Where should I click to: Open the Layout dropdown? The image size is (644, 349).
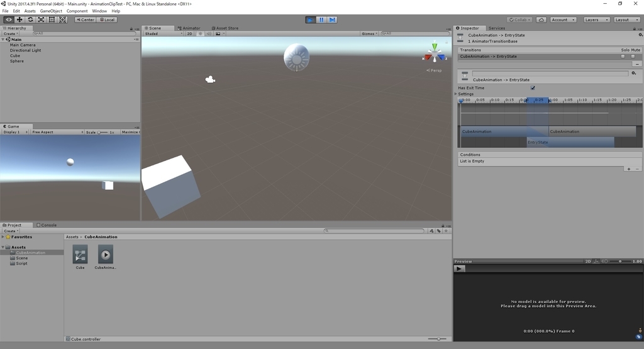627,19
